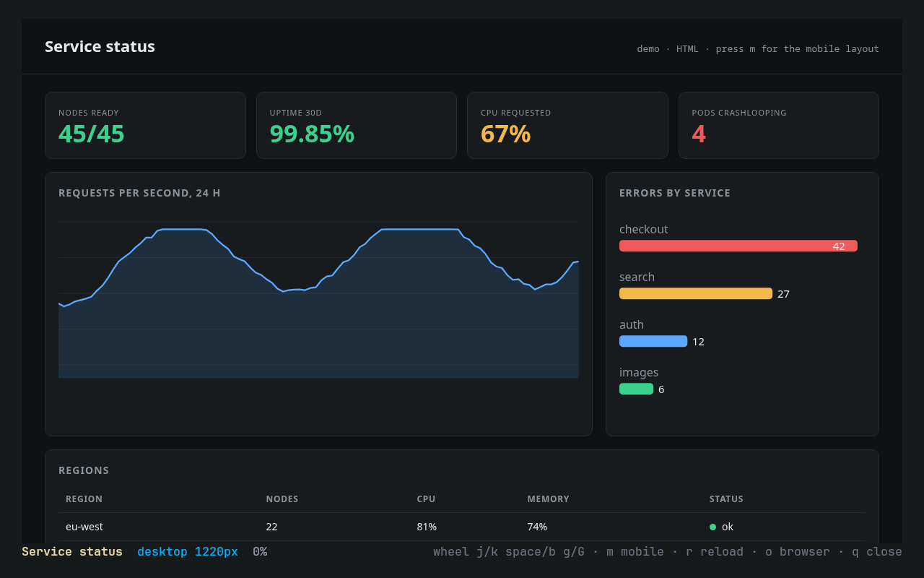Click the STATUS column header
This screenshot has width=924, height=578.
(726, 499)
